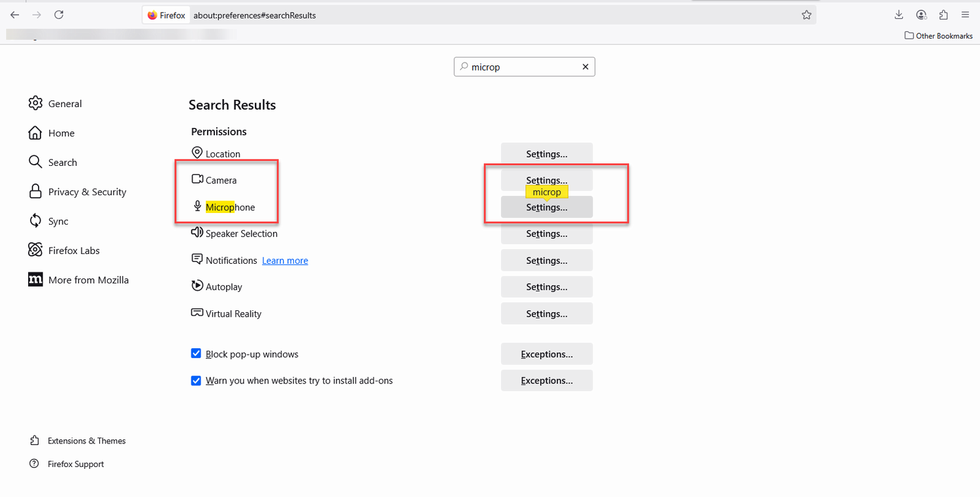Open Exceptions for pop-up windows

(x=546, y=354)
